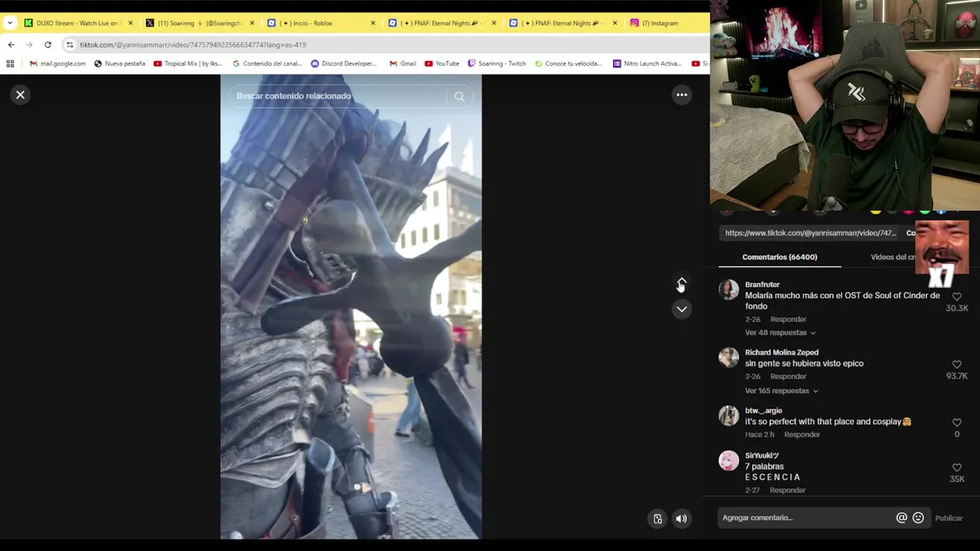Open Branfruter's profile avatar
This screenshot has width=980, height=551.
(x=729, y=289)
